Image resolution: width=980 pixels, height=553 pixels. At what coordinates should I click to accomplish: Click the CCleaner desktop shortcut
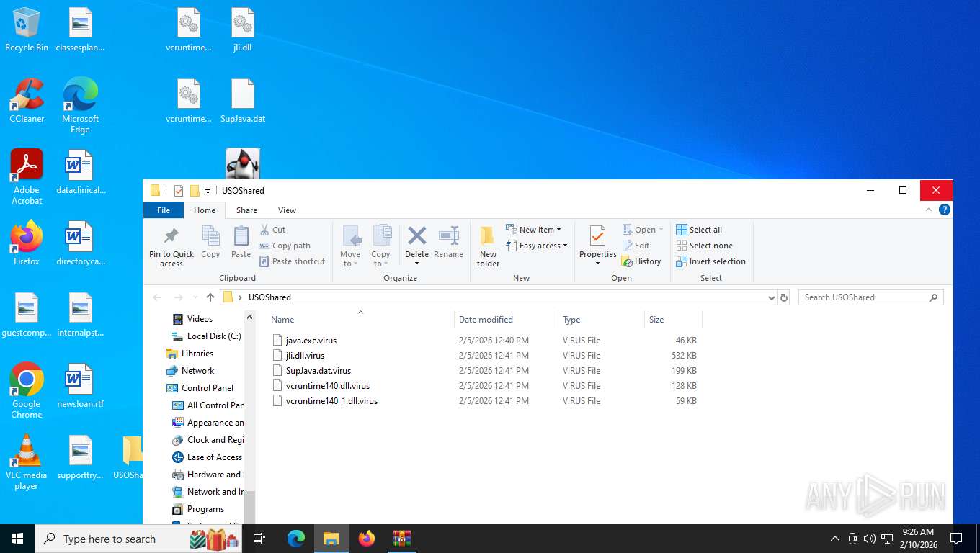pos(27,101)
